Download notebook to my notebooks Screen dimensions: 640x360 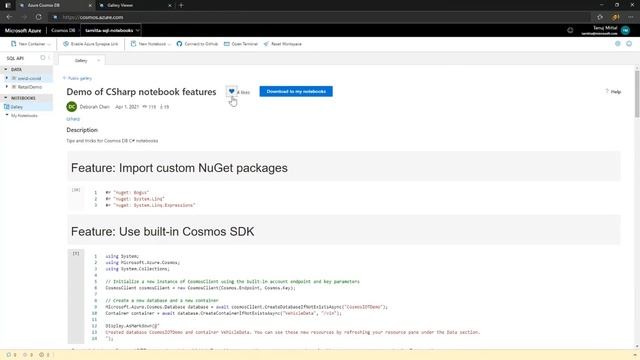tap(296, 91)
